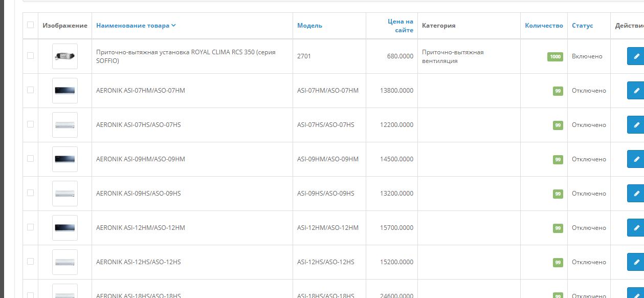
Task: Click product name AERONIK ASI-12HS/ASO-12HS
Action: (x=139, y=262)
